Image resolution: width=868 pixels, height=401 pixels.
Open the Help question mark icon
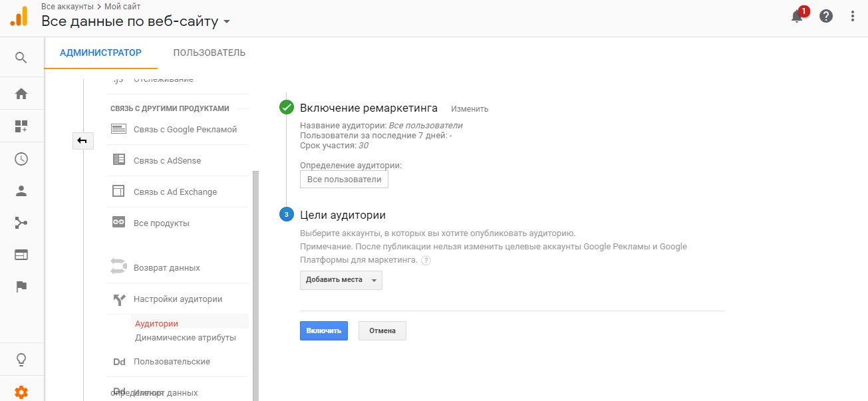pos(825,15)
